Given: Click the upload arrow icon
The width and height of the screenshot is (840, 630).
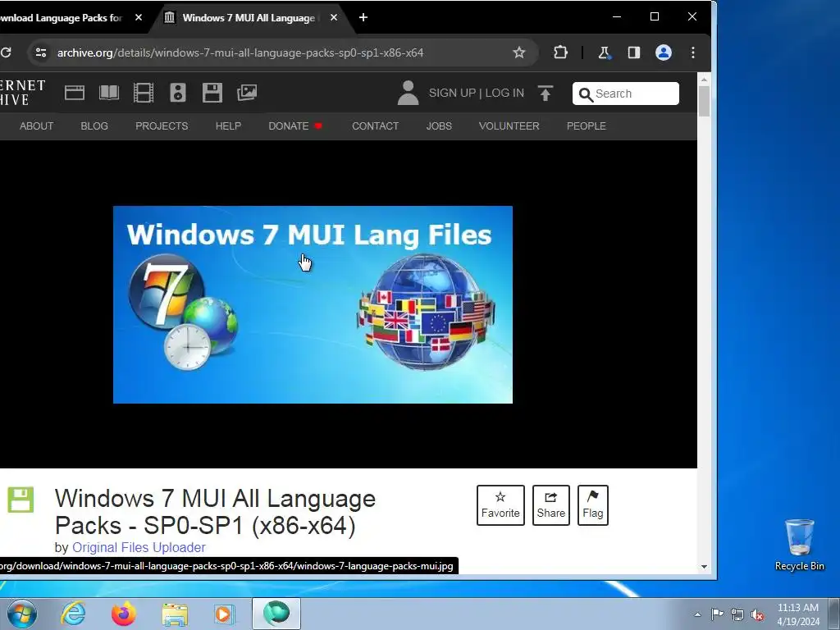Looking at the screenshot, I should tap(546, 94).
